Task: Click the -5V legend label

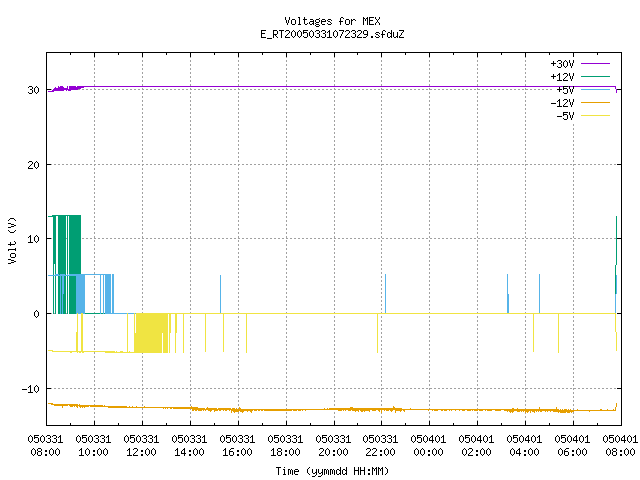Action: [565, 116]
